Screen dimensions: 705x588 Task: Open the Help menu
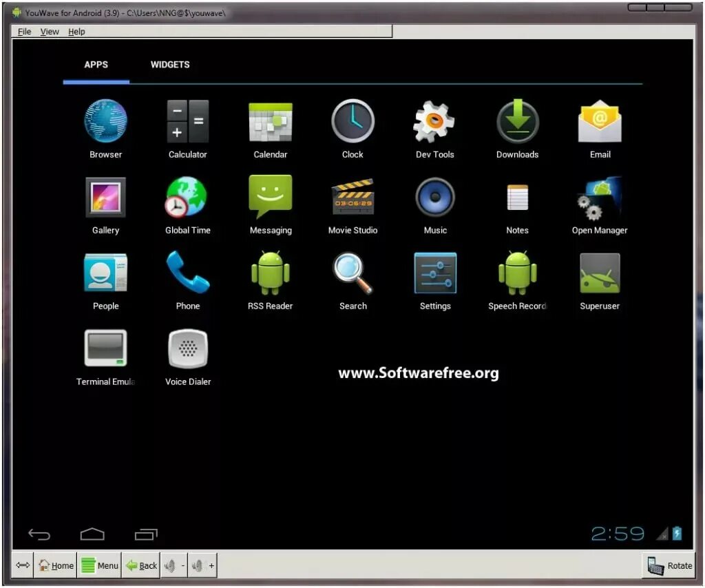(76, 32)
